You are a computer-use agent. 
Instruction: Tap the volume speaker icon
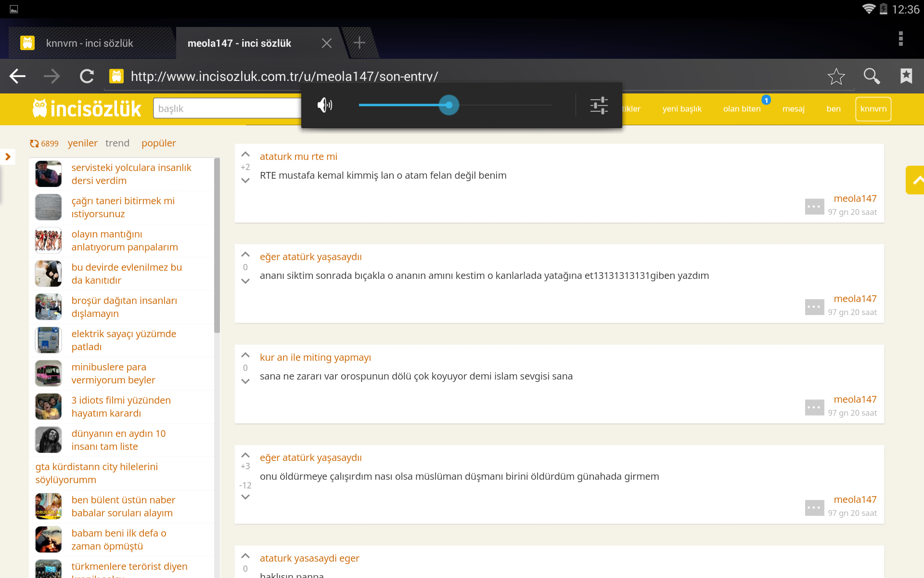[x=325, y=105]
